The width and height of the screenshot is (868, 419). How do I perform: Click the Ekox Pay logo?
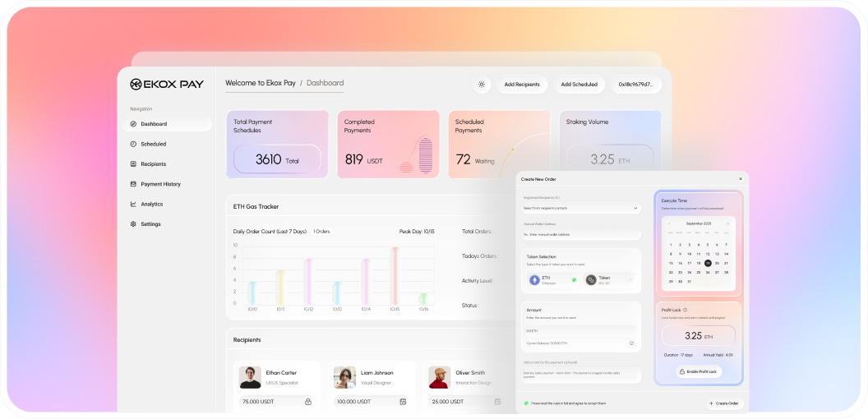(169, 84)
